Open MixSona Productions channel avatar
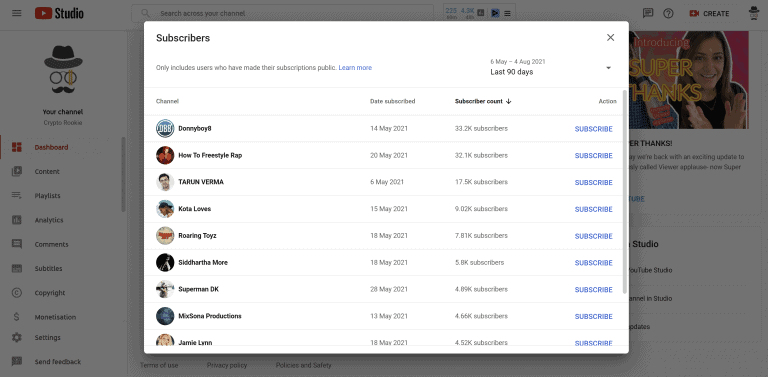This screenshot has height=377, width=768. (165, 316)
